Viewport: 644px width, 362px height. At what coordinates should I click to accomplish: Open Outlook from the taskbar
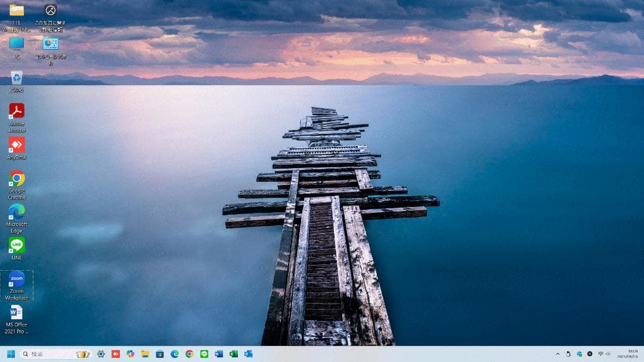click(249, 354)
